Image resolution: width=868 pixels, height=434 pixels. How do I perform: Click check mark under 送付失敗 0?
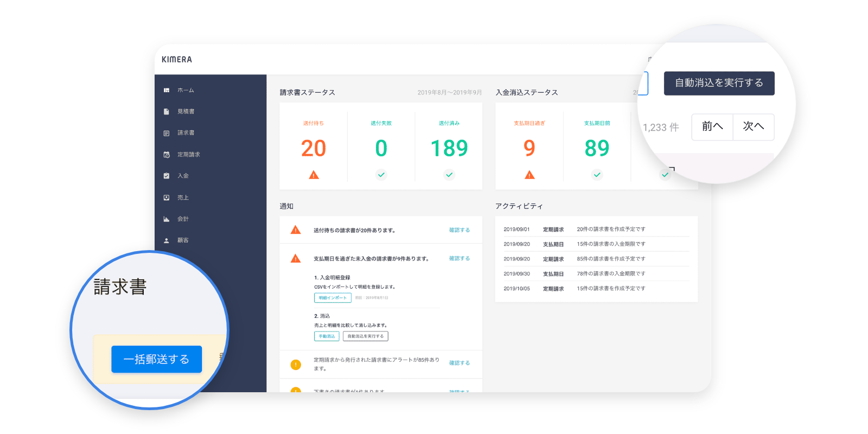(381, 175)
